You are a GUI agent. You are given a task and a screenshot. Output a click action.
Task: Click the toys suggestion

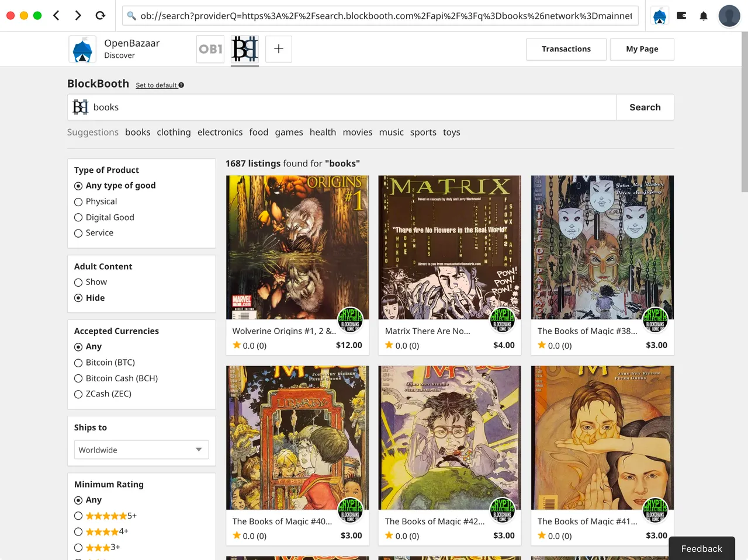[452, 133]
